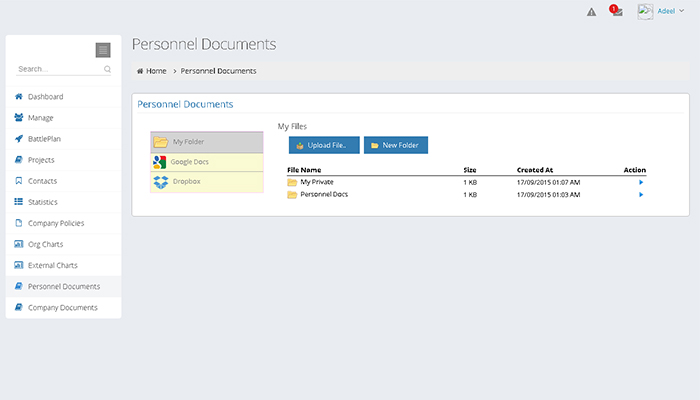Click date 17/09/2015 01:07 AM
The height and width of the screenshot is (400, 700).
coord(549,183)
